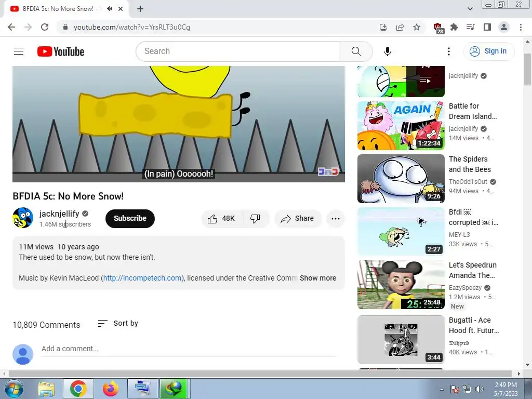Open The Spiders and the Bees thumbnail

pyautogui.click(x=401, y=179)
